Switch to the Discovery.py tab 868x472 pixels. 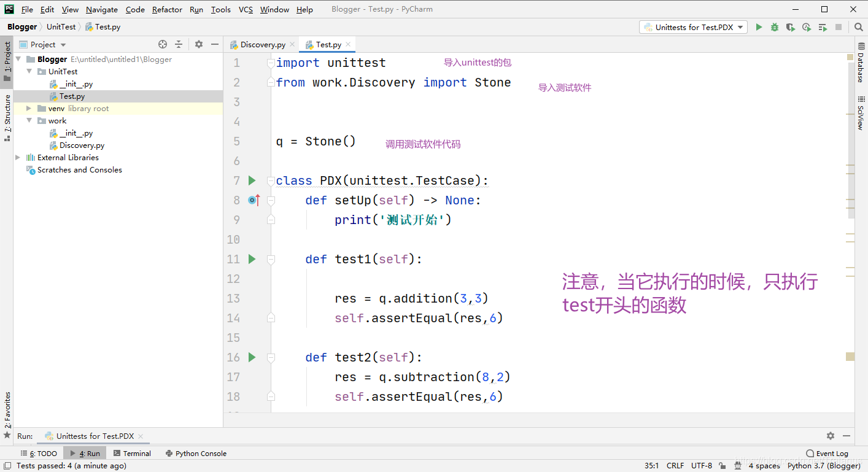[262, 44]
